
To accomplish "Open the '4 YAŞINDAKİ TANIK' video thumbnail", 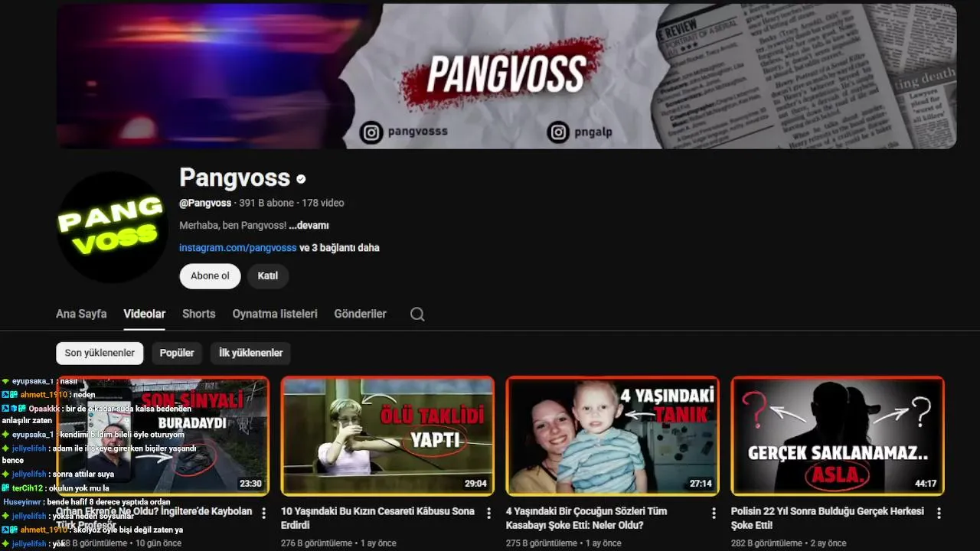I will pos(612,435).
